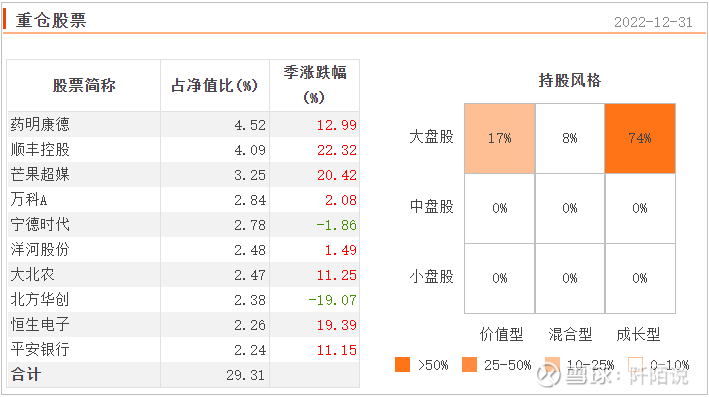Click the 25-50% legend color swatch
The image size is (709, 397).
(469, 364)
